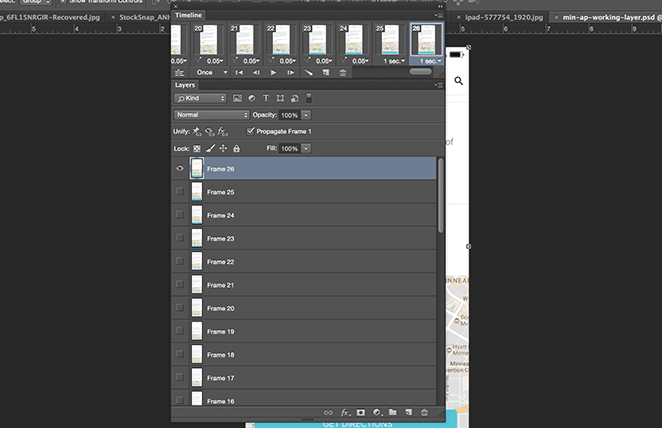Click the lock all padlock icon

[236, 148]
